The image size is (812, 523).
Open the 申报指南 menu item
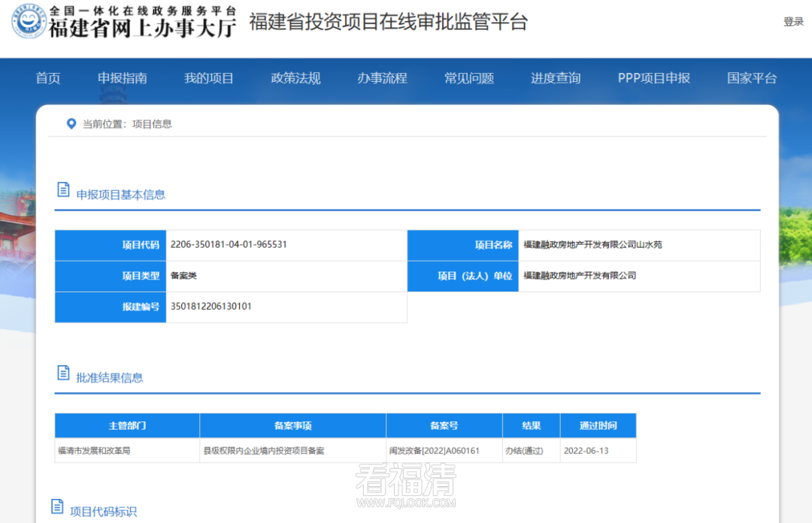pyautogui.click(x=123, y=78)
